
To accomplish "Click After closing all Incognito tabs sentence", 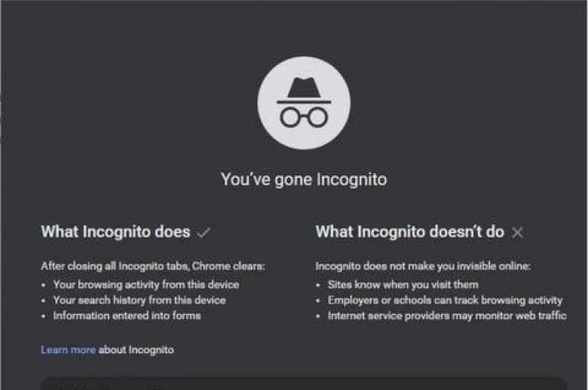I will pos(153,266).
